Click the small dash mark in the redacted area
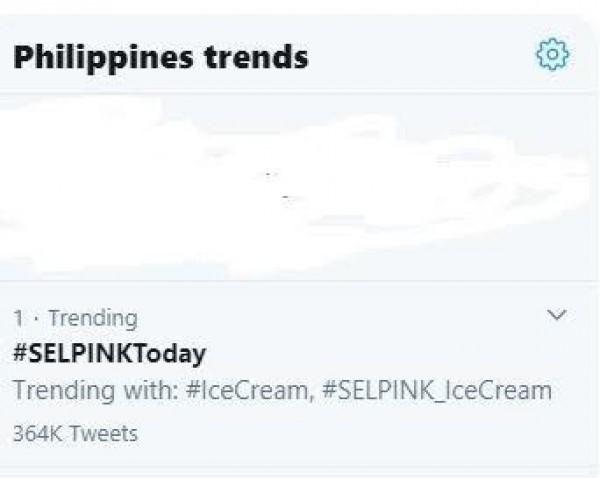 click(x=286, y=198)
